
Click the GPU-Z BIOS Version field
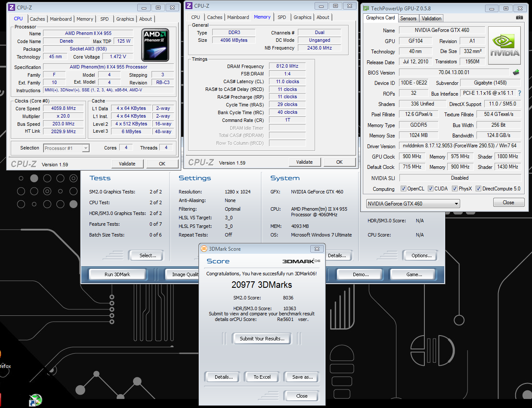(454, 72)
